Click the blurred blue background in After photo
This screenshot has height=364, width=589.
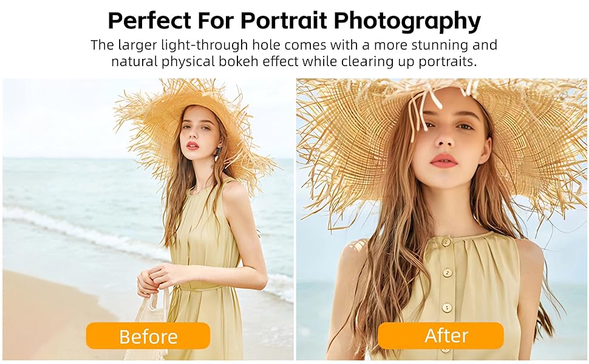click(x=563, y=263)
